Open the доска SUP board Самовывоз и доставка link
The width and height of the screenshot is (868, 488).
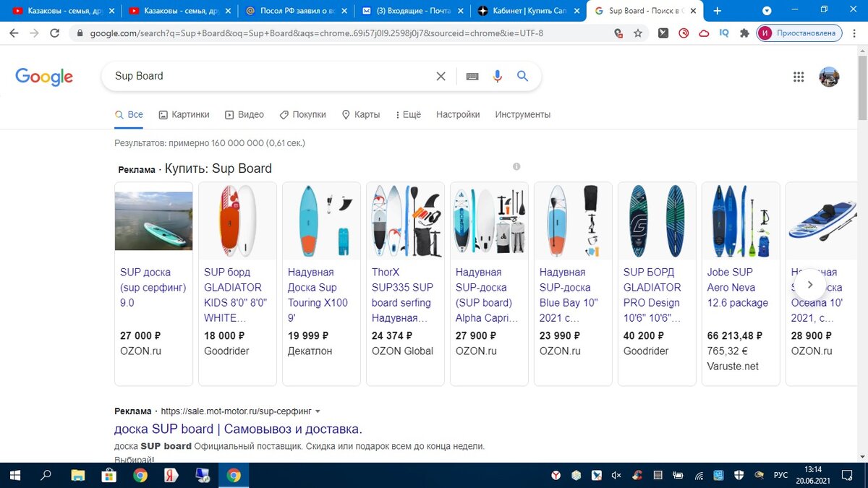click(x=238, y=429)
